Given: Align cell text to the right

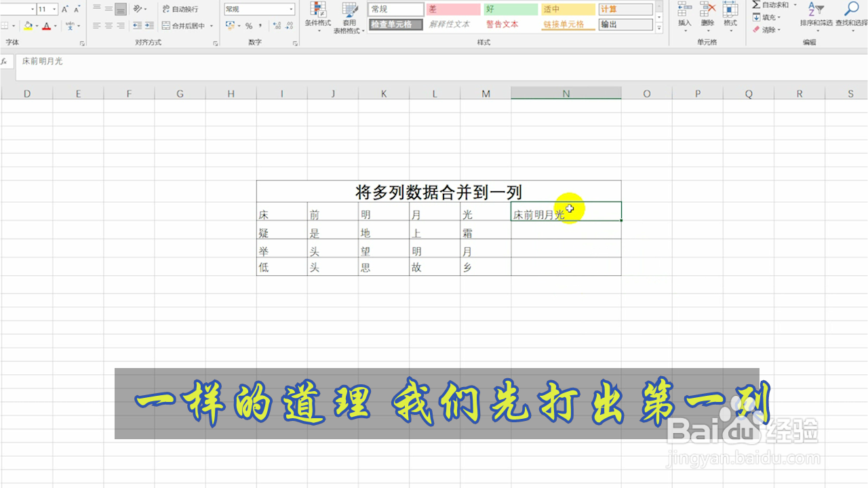Looking at the screenshot, I should (x=121, y=26).
